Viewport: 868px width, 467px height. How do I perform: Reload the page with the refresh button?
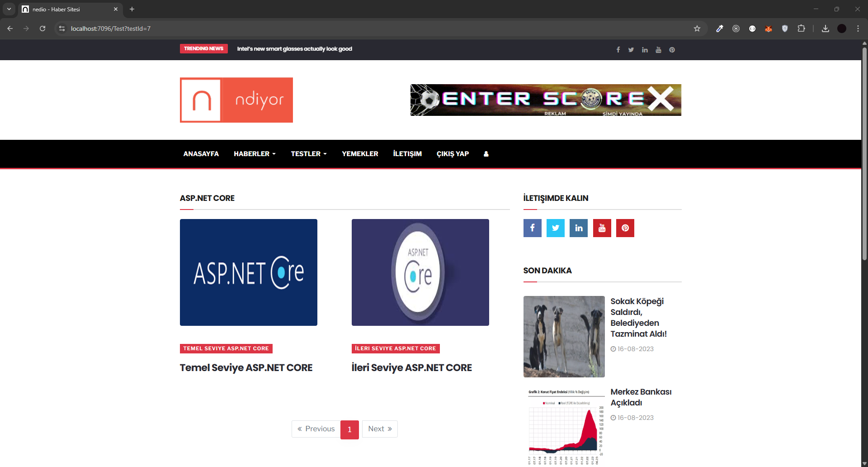coord(42,29)
